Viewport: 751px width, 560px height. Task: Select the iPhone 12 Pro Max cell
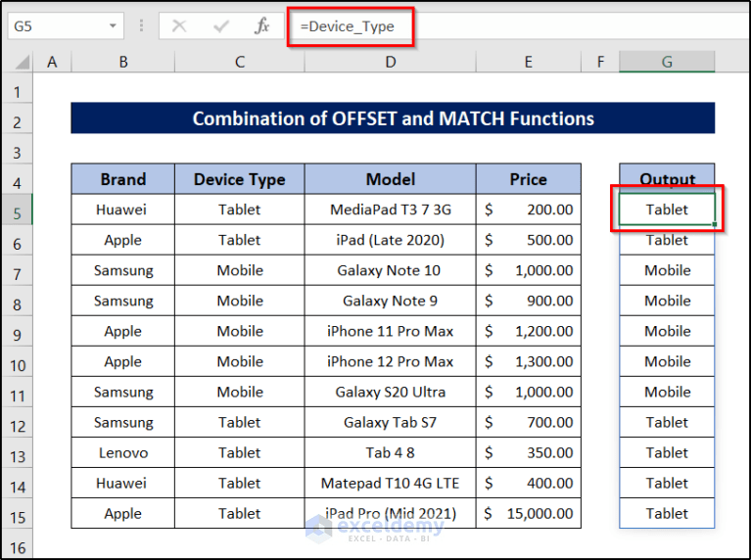click(391, 361)
